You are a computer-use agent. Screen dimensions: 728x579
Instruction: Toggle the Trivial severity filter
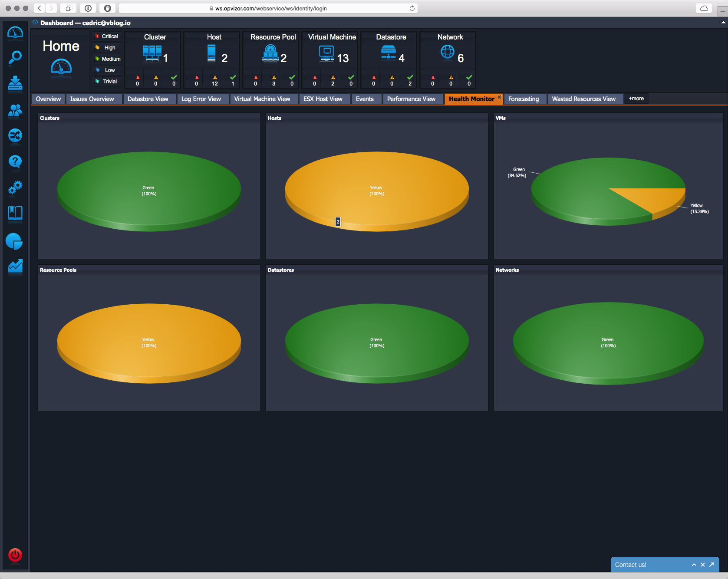point(107,82)
